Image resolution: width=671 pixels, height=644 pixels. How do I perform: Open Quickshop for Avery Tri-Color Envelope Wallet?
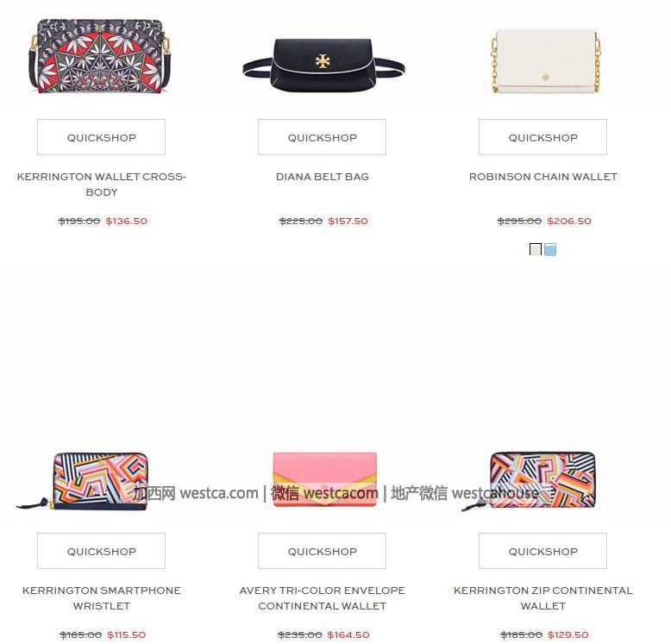pos(322,551)
